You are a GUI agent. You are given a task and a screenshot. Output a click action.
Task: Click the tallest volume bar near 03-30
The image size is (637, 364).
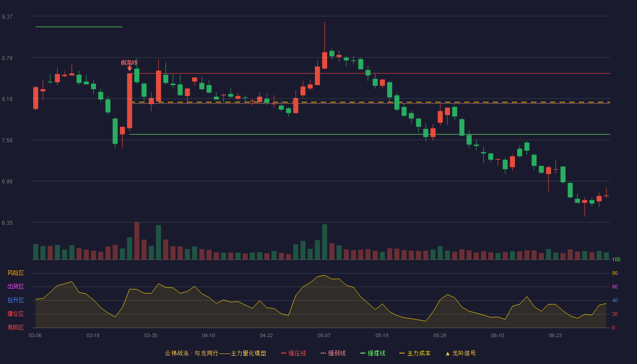tap(136, 241)
